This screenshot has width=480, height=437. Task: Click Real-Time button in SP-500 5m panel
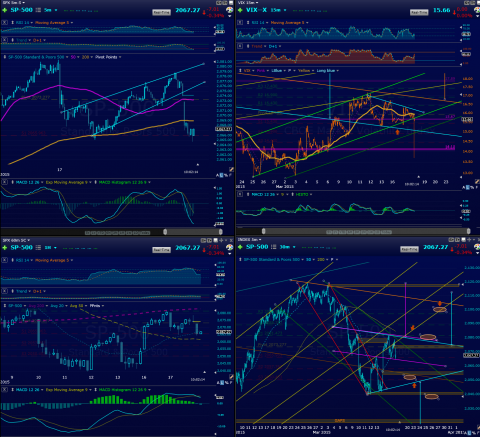(x=161, y=12)
